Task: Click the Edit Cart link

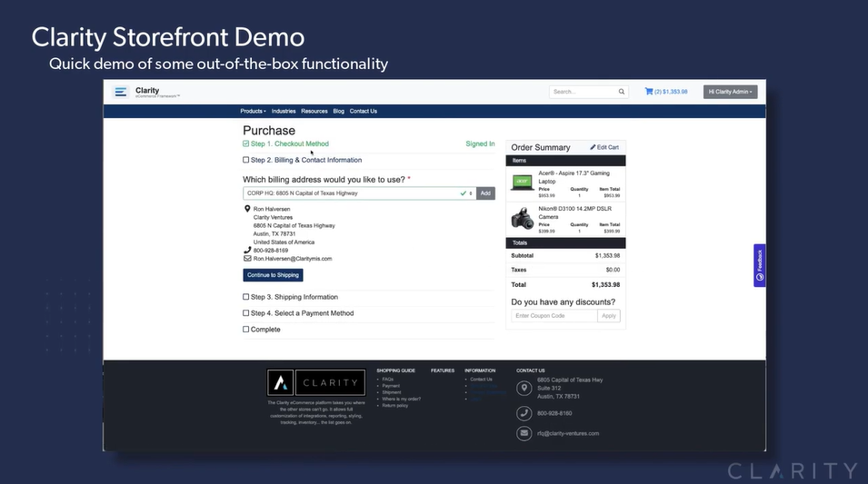Action: coord(604,147)
